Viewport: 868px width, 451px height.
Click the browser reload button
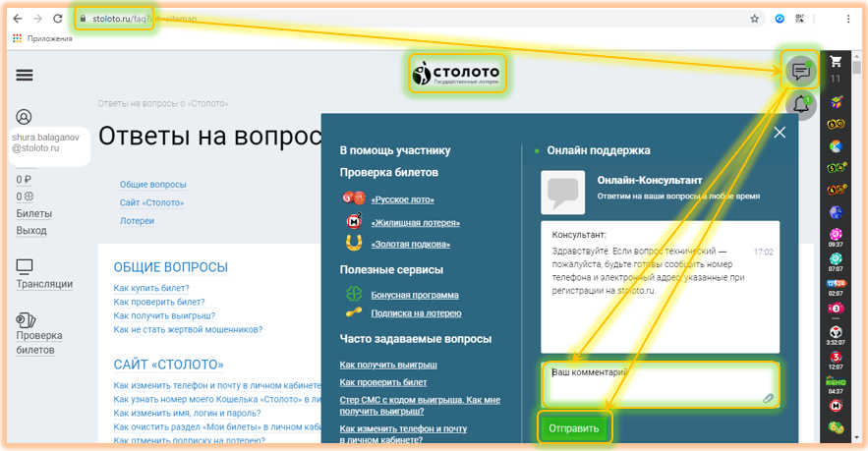point(58,19)
